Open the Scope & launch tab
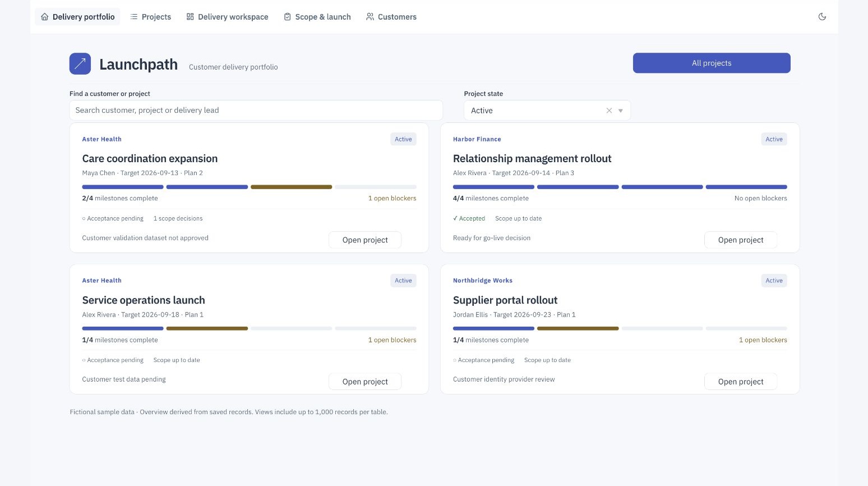Image resolution: width=868 pixels, height=486 pixels. (317, 17)
